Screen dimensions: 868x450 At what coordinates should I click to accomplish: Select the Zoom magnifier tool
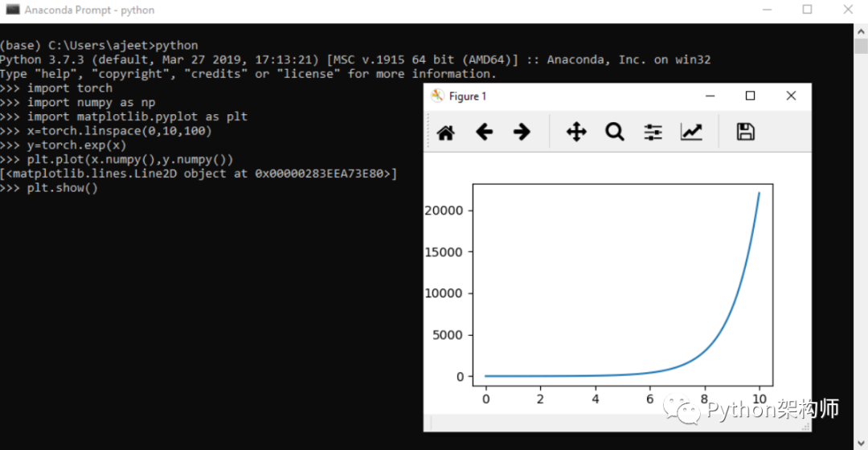click(615, 132)
